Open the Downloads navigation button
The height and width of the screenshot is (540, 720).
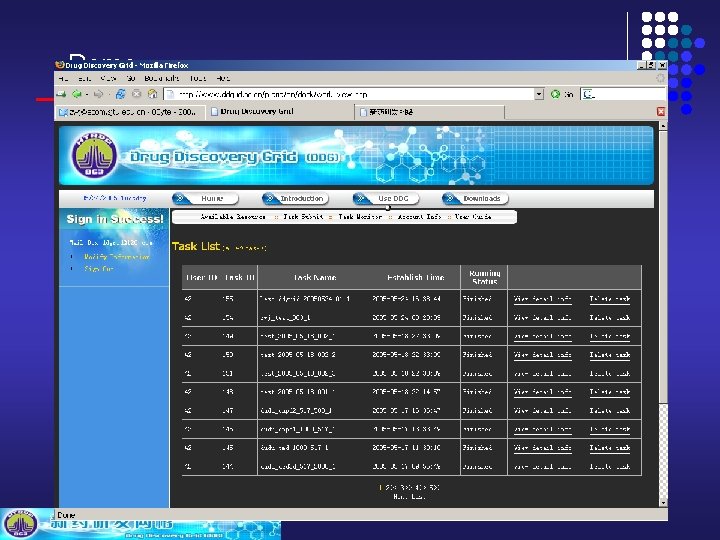tap(475, 198)
